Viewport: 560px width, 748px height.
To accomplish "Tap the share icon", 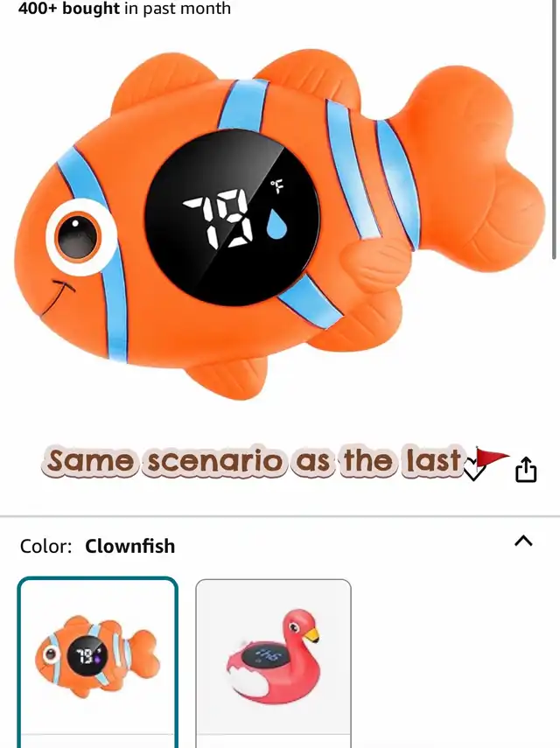I will click(x=526, y=470).
